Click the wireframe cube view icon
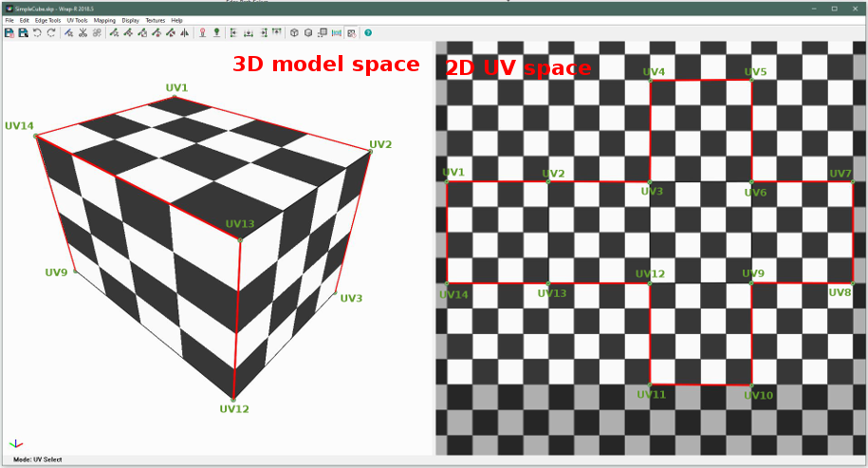Image resolution: width=868 pixels, height=468 pixels. 294,32
